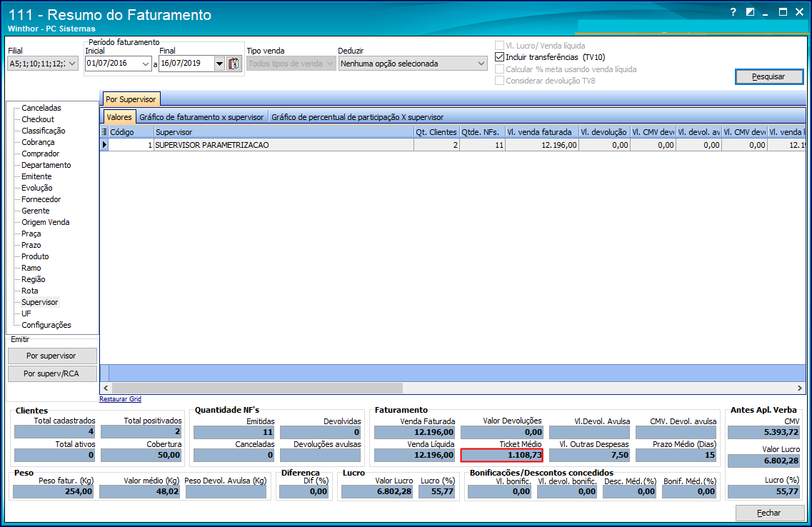This screenshot has height=527, width=812.
Task: Click the help question mark icon
Action: pos(733,12)
